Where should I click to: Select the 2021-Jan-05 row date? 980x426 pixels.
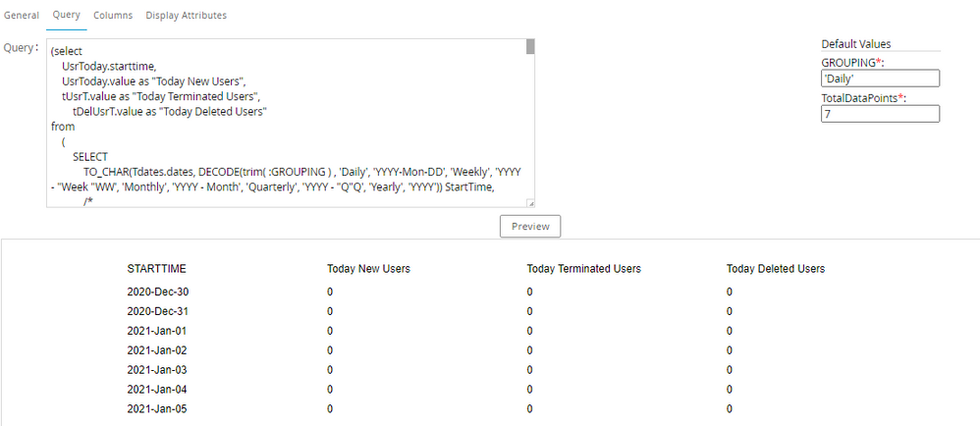[x=157, y=409]
